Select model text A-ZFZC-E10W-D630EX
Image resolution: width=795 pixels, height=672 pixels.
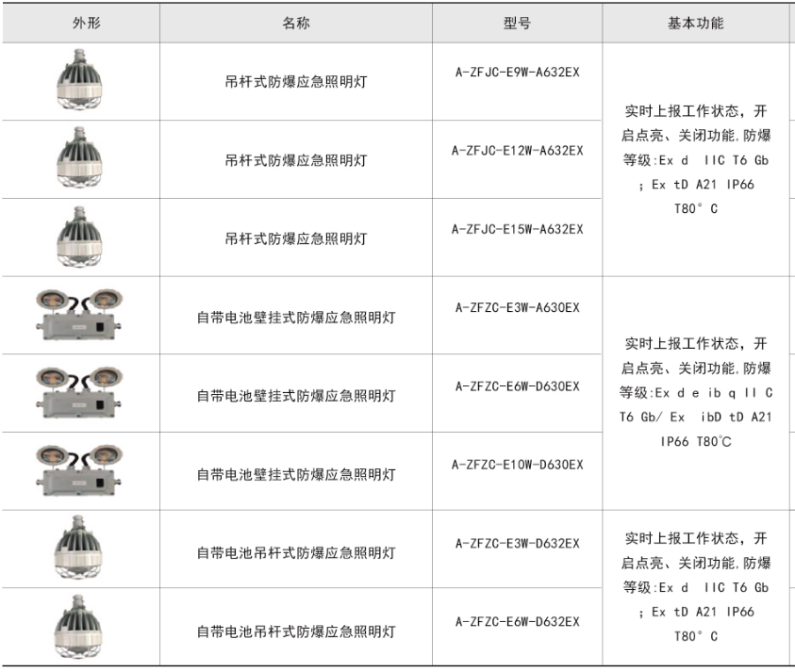point(517,465)
